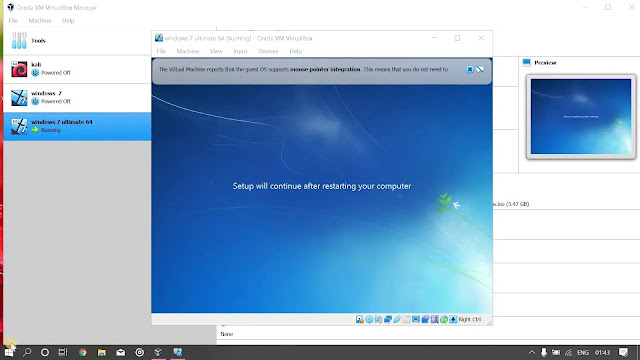Click the virtualization features (V) status icon
Viewport: 640px width, 360px height.
(434, 319)
